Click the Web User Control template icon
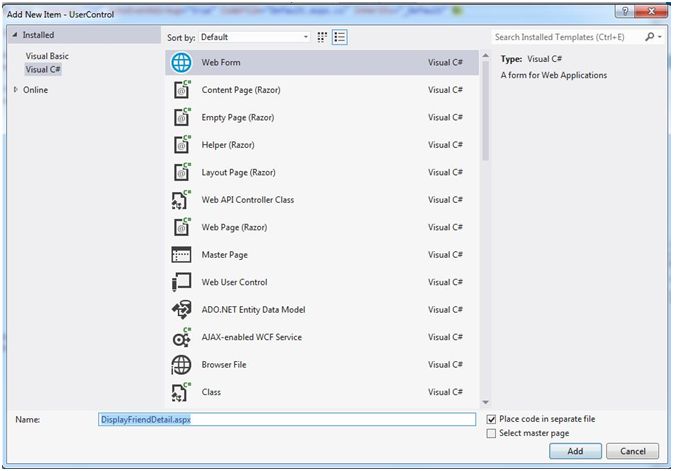The height and width of the screenshot is (471, 673). point(181,282)
